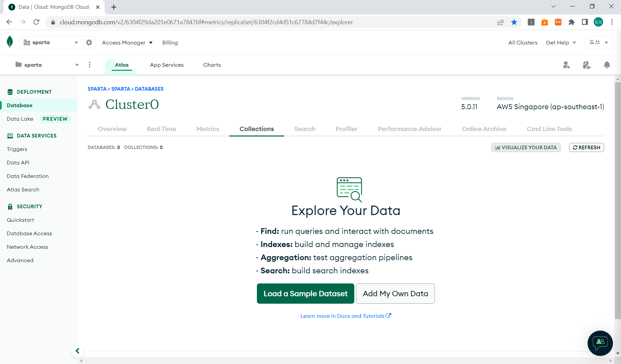Image resolution: width=621 pixels, height=364 pixels.
Task: Open the user account dropdown
Action: (599, 42)
